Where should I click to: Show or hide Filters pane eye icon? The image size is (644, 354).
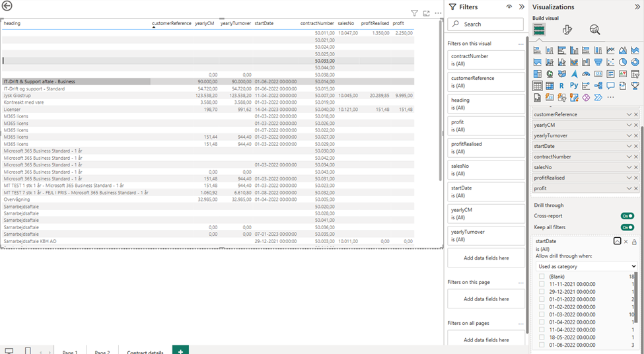coord(509,7)
